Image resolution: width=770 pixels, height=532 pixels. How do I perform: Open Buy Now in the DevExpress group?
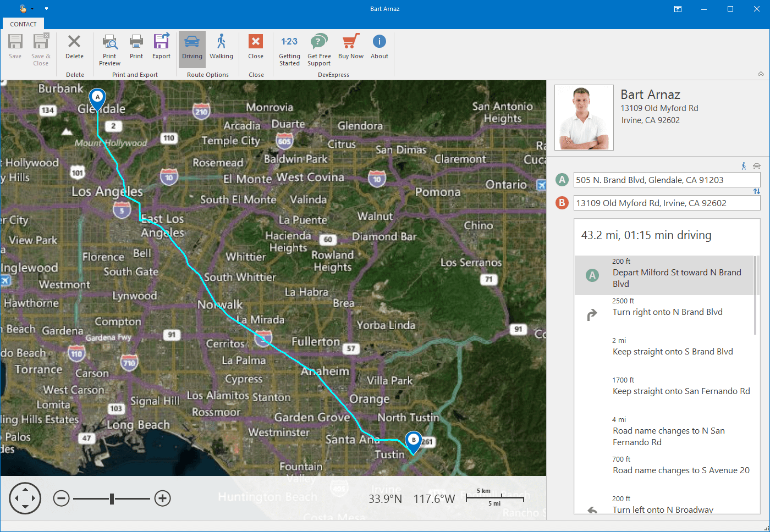[x=350, y=48]
